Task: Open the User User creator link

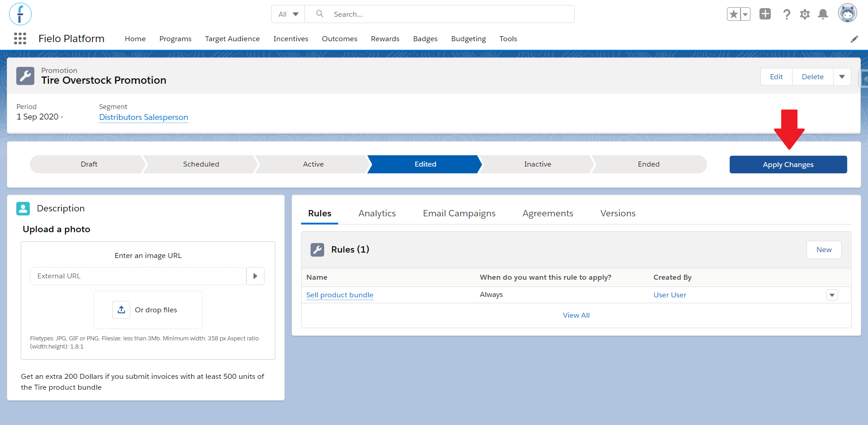Action: coord(670,295)
